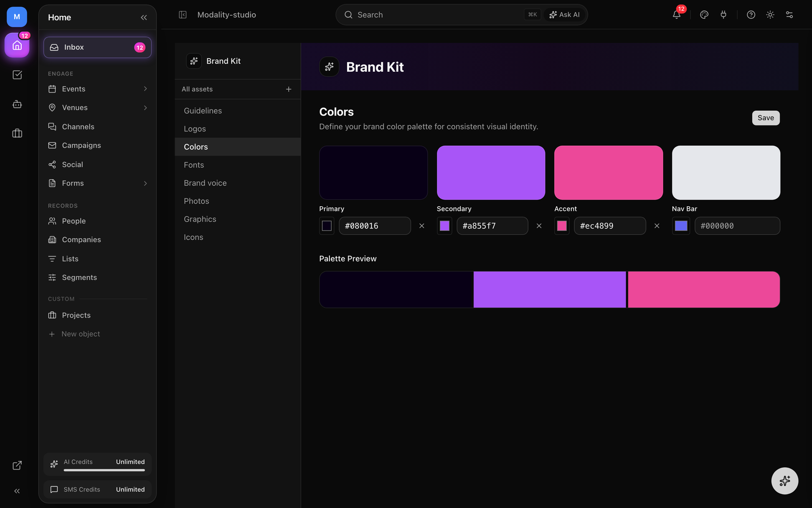Edit the Secondary hex field #a855f7
This screenshot has height=508, width=812.
[x=492, y=226]
